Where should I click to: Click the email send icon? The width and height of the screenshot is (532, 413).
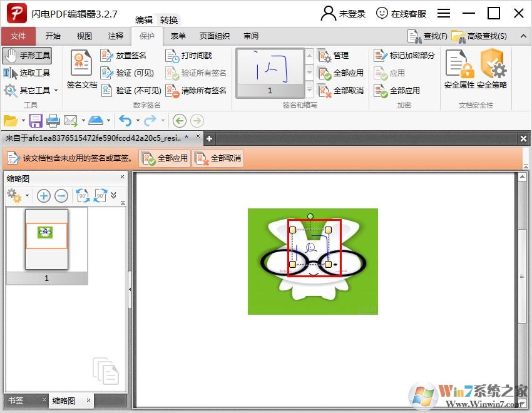point(71,121)
